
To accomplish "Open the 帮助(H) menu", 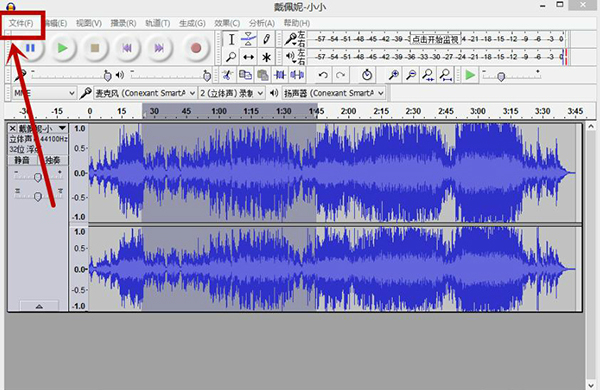I will point(297,23).
